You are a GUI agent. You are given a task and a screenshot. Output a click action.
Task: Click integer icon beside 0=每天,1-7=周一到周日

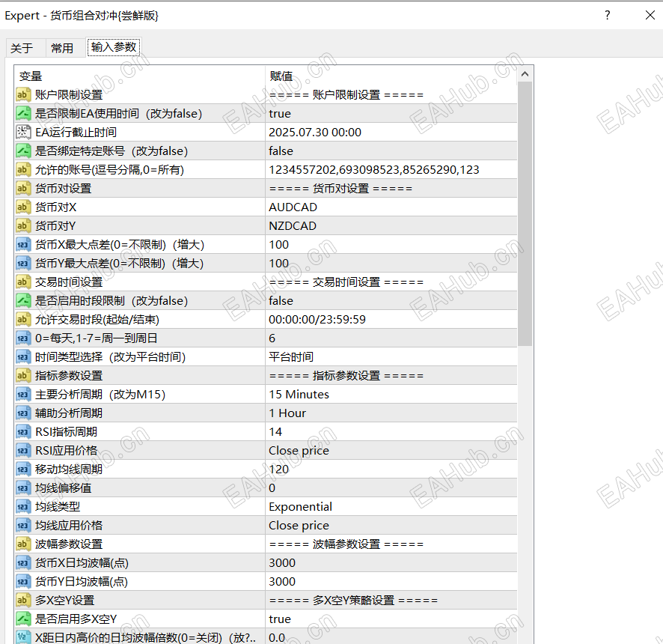23,338
